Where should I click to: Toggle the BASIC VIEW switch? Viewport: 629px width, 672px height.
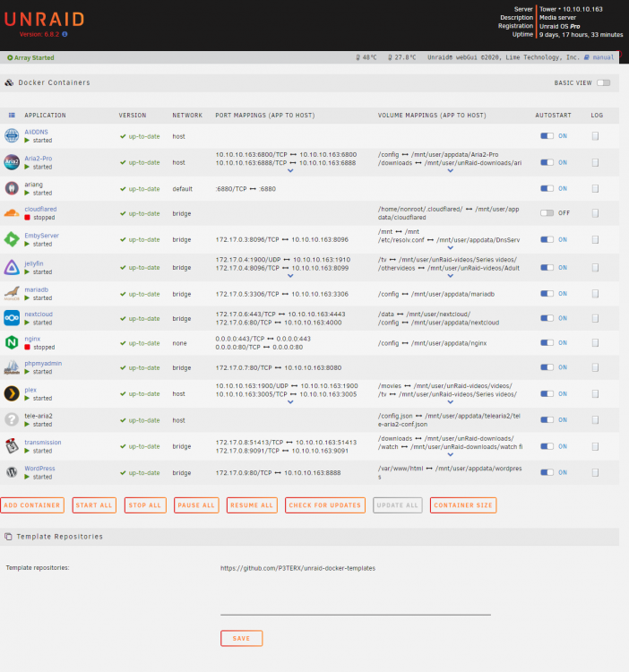[x=603, y=82]
